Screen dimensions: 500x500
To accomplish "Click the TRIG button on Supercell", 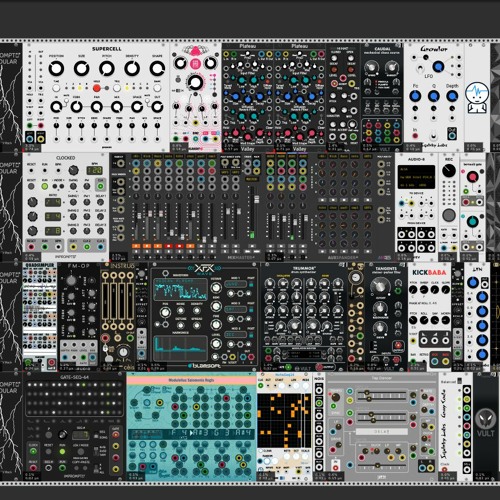I will pos(117,88).
